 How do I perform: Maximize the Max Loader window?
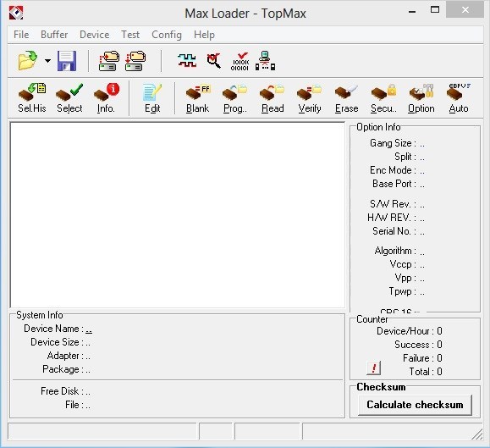point(435,10)
